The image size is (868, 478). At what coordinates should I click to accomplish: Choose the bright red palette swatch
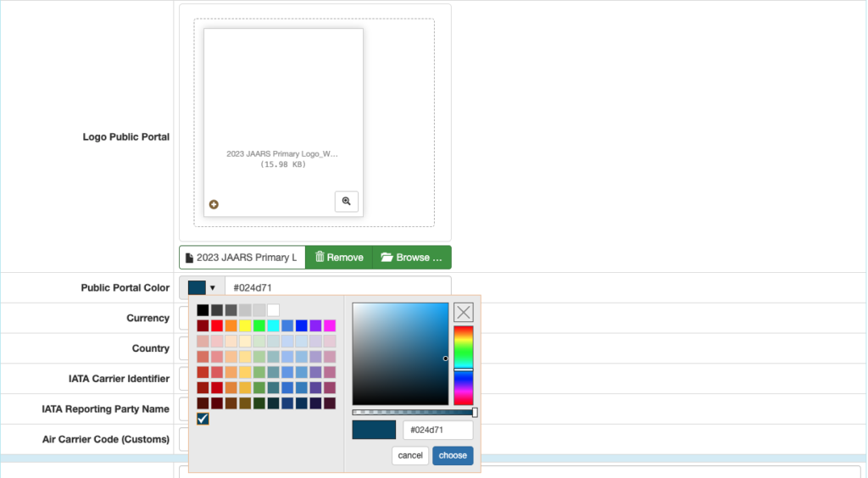217,325
